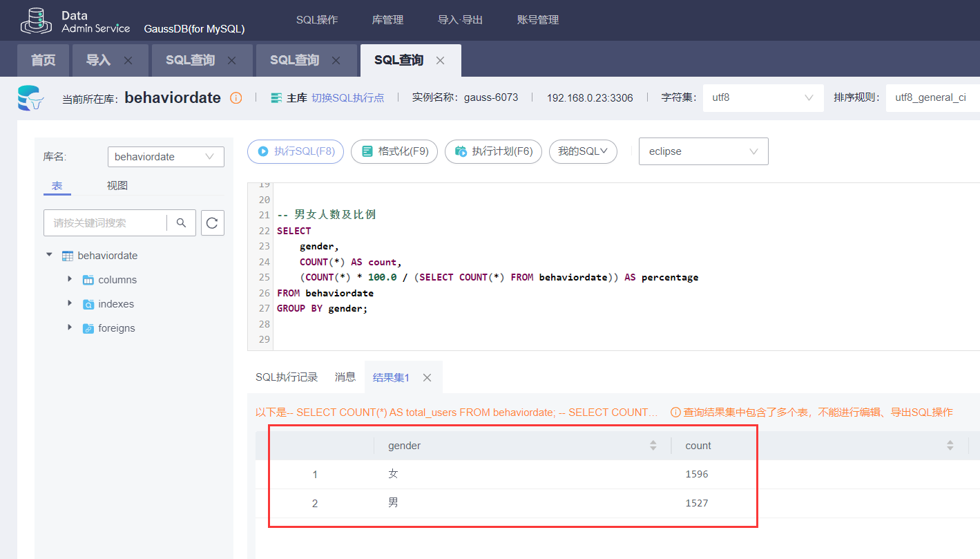Viewport: 980px width, 559px height.
Task: Close the second SQL查询 tab
Action: point(336,61)
